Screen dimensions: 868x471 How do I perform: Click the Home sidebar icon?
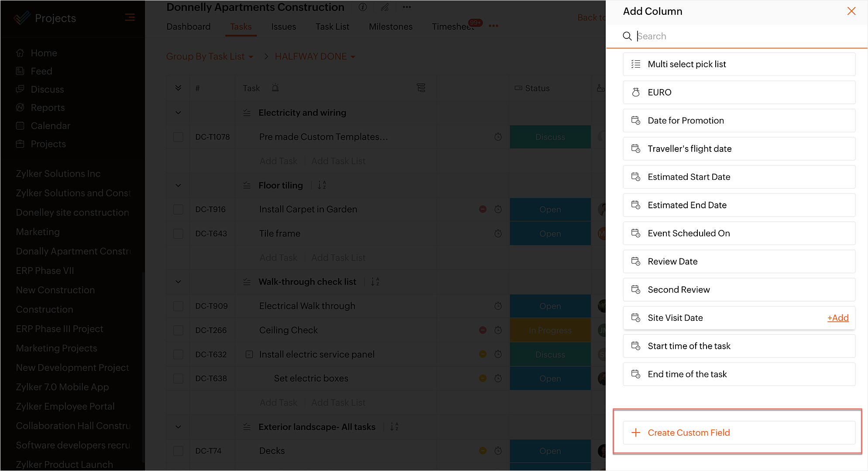click(x=20, y=53)
